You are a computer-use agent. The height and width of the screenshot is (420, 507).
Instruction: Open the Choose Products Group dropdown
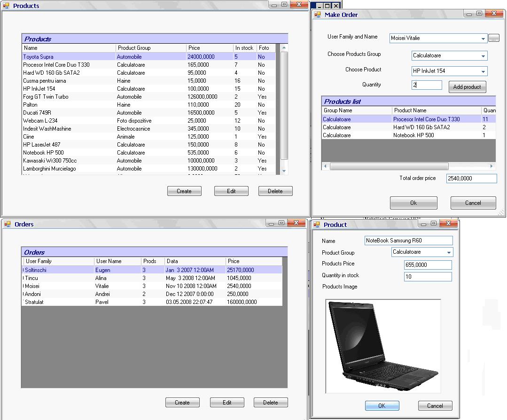pos(484,55)
